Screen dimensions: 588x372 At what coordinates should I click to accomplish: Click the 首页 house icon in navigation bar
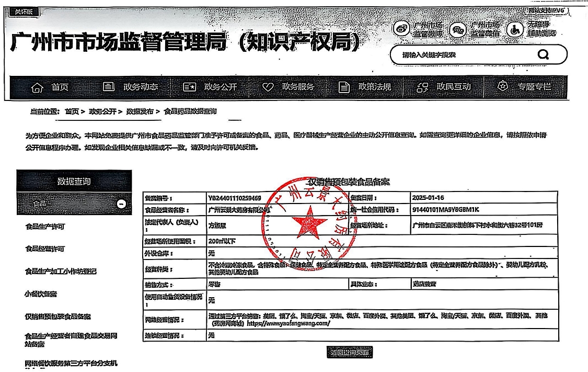(37, 87)
